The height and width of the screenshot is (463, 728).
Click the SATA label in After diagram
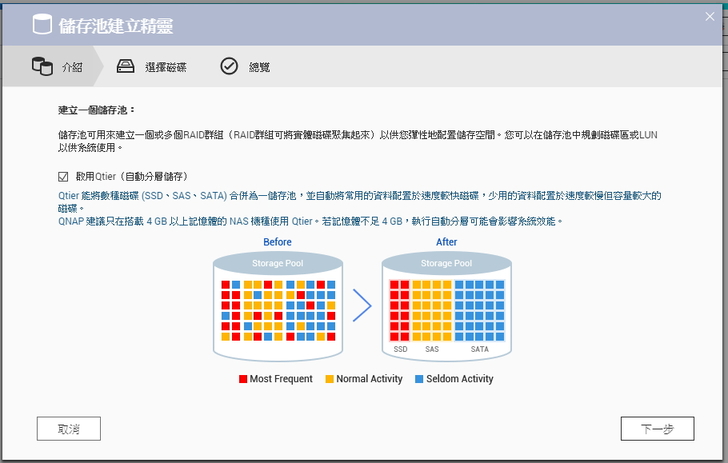pyautogui.click(x=480, y=349)
